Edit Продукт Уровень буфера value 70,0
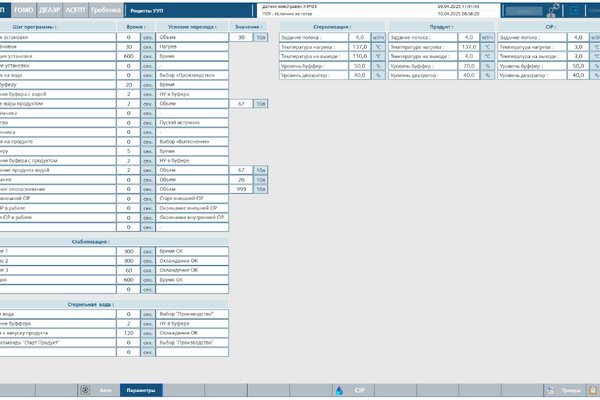The width and height of the screenshot is (600, 400). click(465, 66)
